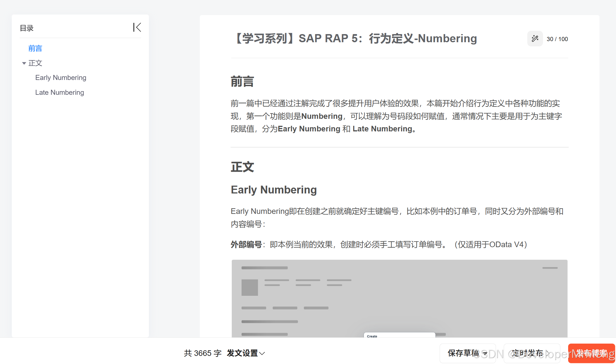This screenshot has width=616, height=364.
Task: Click the Early Numbering heading in editor
Action: pos(274,190)
